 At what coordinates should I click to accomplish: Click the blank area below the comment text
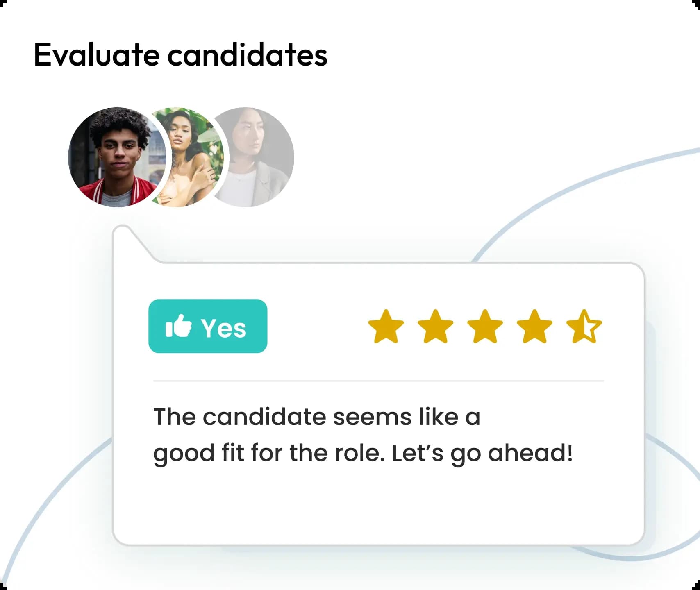pyautogui.click(x=378, y=508)
